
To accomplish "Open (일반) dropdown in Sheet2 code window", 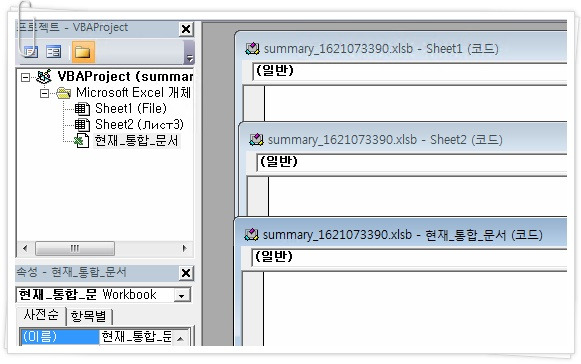I will [411, 162].
